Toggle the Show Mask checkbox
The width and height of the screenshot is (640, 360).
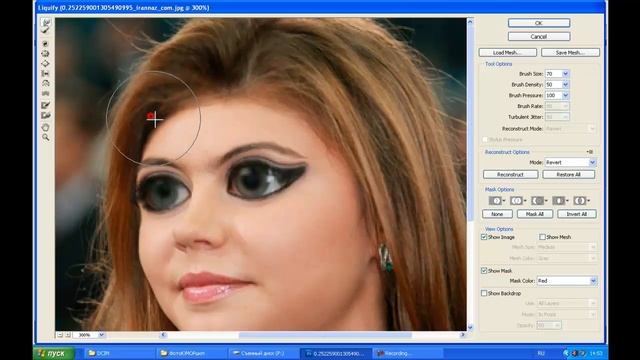click(484, 271)
